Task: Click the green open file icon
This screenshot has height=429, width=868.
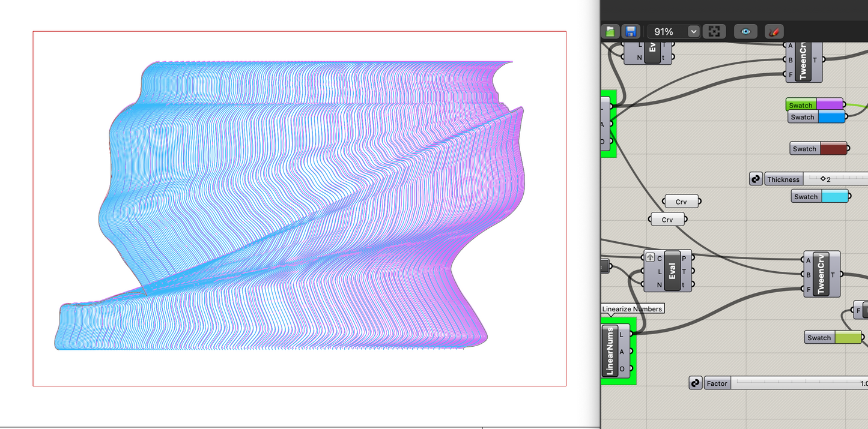Action: coord(611,32)
